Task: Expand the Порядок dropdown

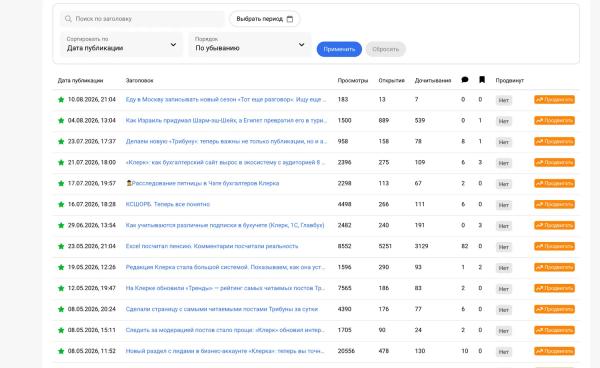Action: tap(250, 44)
